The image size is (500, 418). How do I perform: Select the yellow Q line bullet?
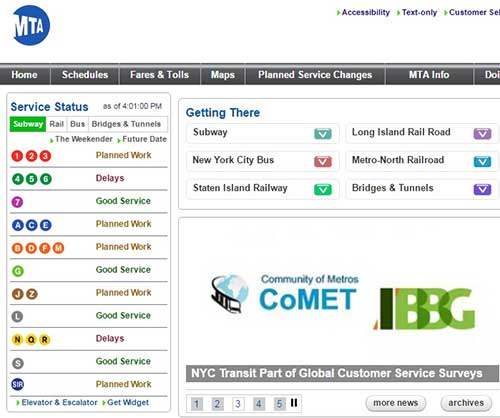(x=31, y=340)
